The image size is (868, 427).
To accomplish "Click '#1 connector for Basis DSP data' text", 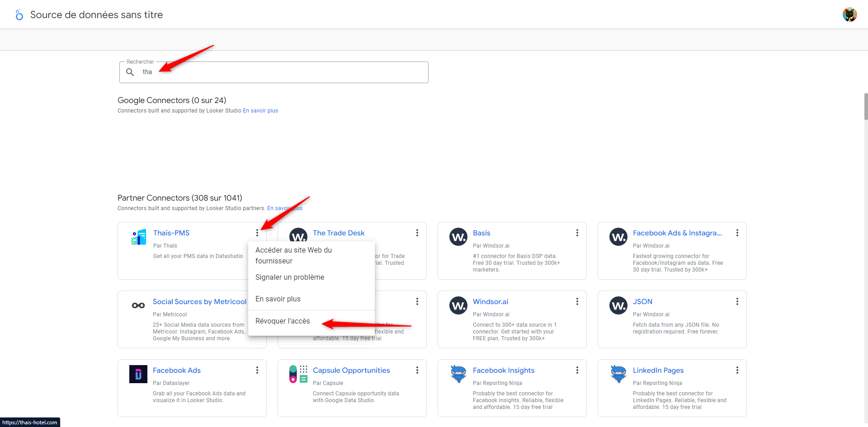I will tap(516, 263).
